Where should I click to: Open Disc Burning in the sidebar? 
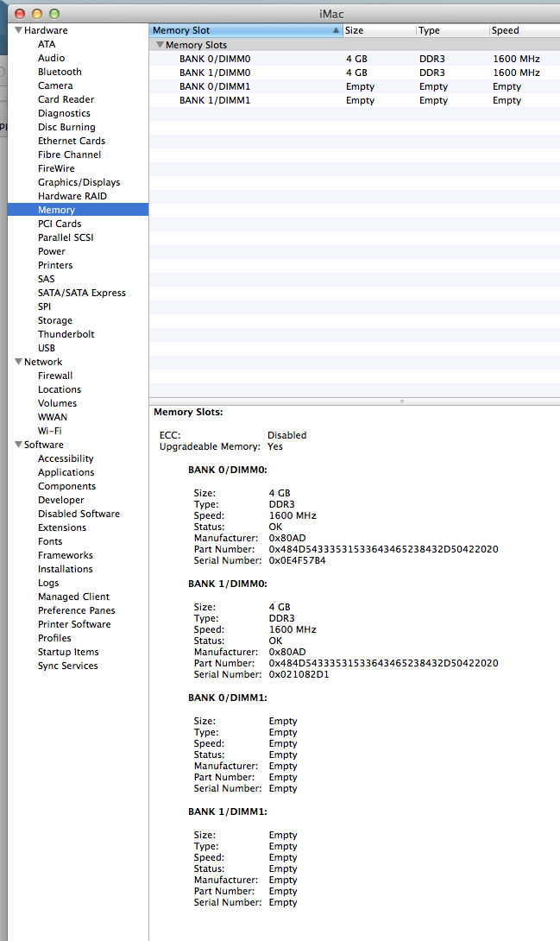66,127
